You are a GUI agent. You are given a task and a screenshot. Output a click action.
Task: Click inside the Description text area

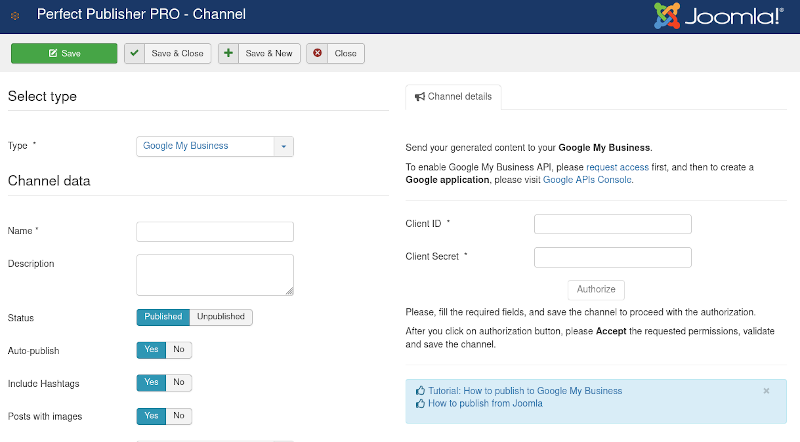(x=215, y=275)
